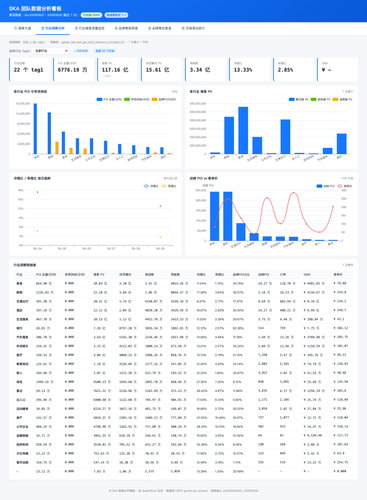
Task: Sort table by 订单 column header
Action: click(283, 274)
